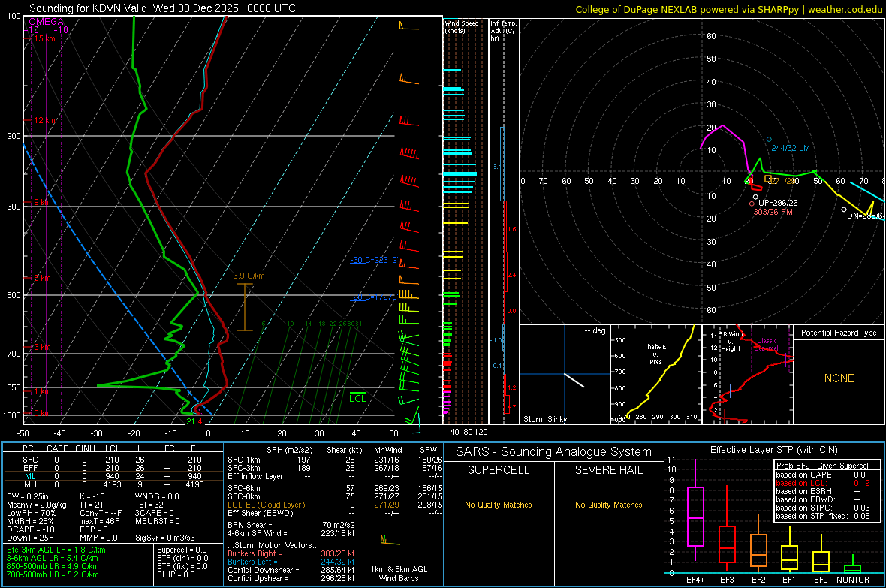Click the NONE hazard type text
This screenshot has height=588, width=886.
point(839,378)
